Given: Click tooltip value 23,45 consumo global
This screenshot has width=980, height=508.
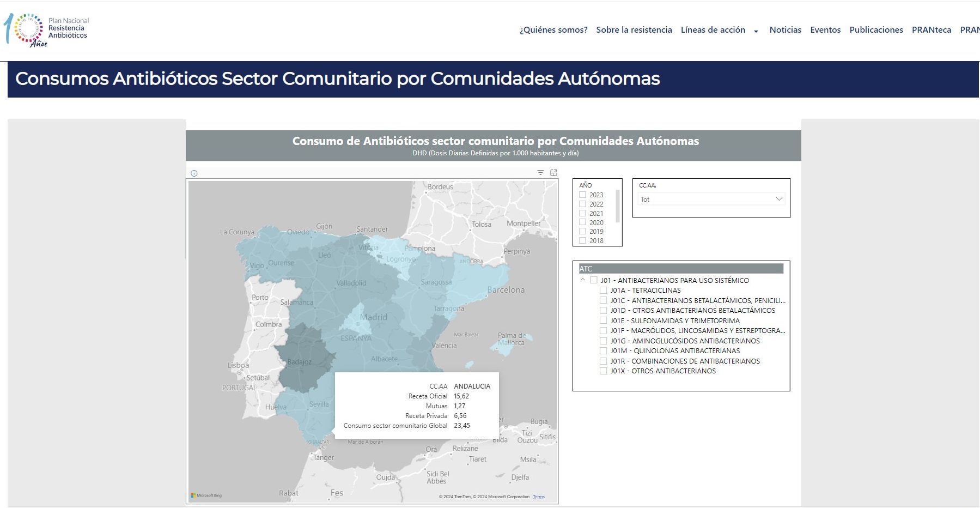Looking at the screenshot, I should tap(462, 426).
